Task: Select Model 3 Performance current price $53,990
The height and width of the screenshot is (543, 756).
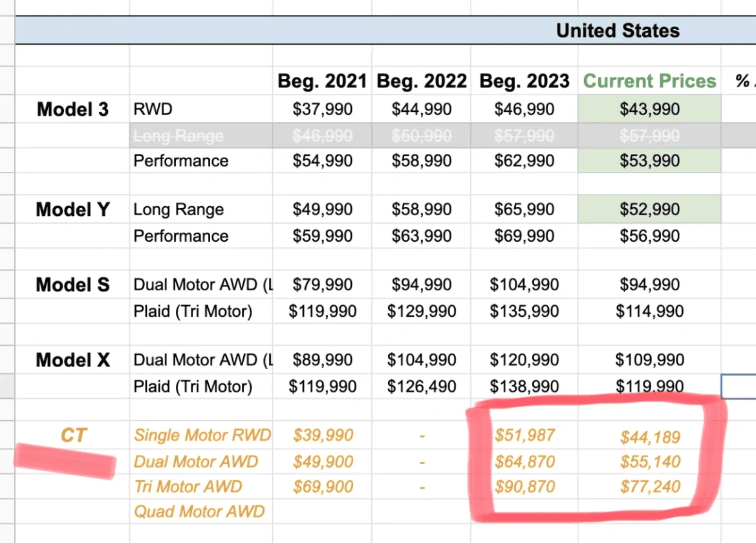Action: click(x=649, y=160)
